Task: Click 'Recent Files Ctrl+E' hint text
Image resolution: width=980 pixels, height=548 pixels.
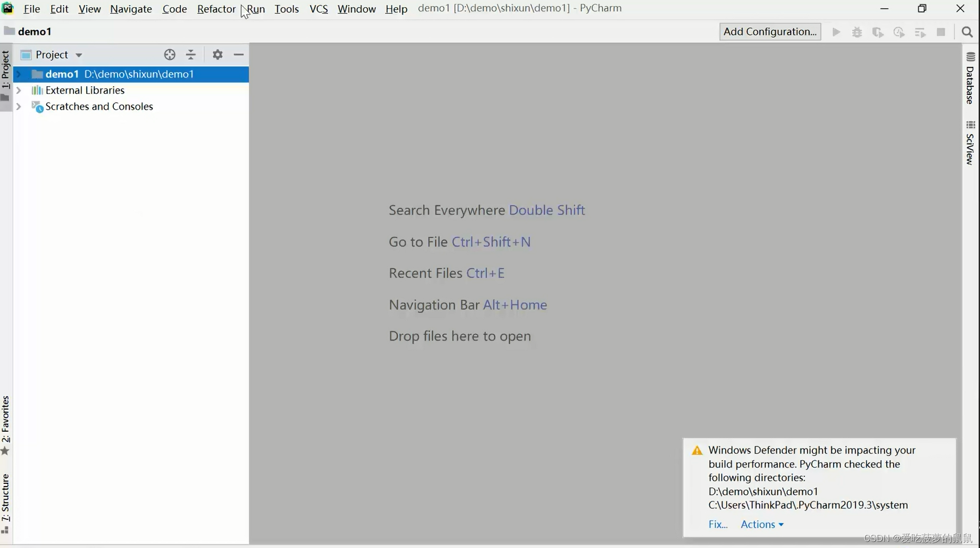Action: point(447,273)
